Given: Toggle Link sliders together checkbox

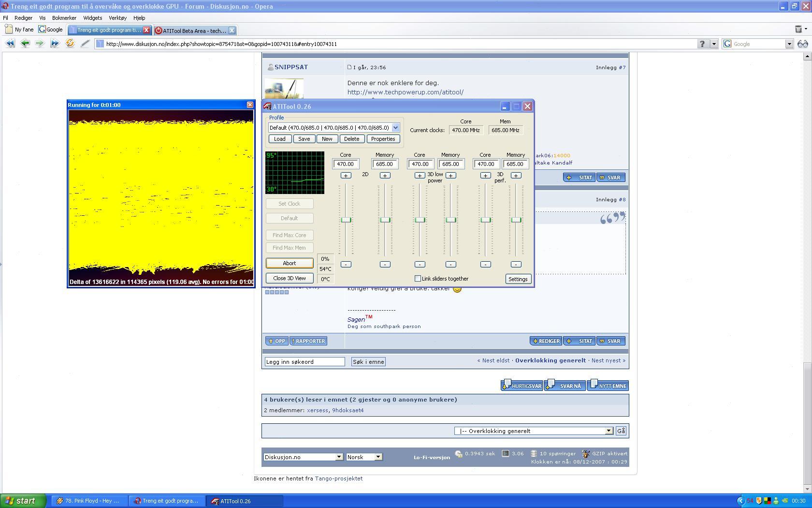Looking at the screenshot, I should coord(418,279).
